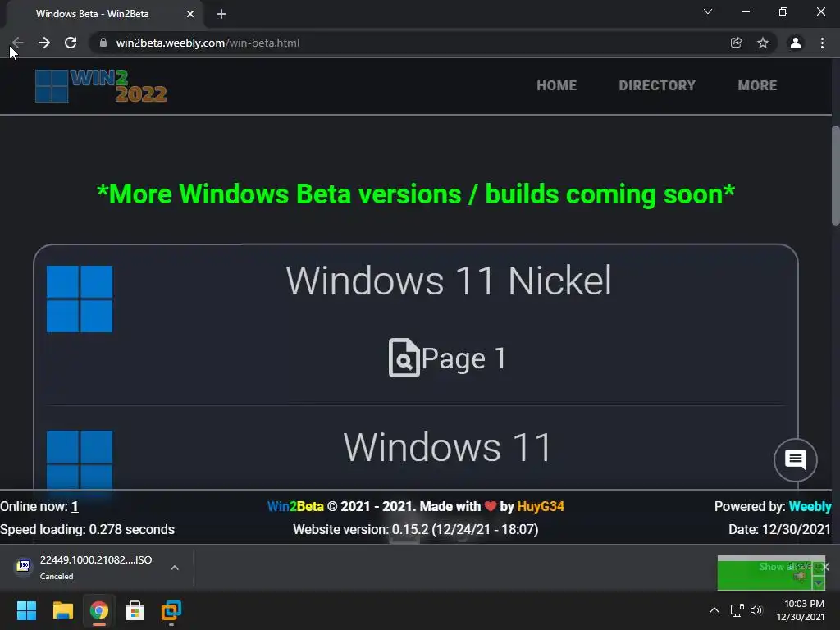Reload the current page

point(71,43)
